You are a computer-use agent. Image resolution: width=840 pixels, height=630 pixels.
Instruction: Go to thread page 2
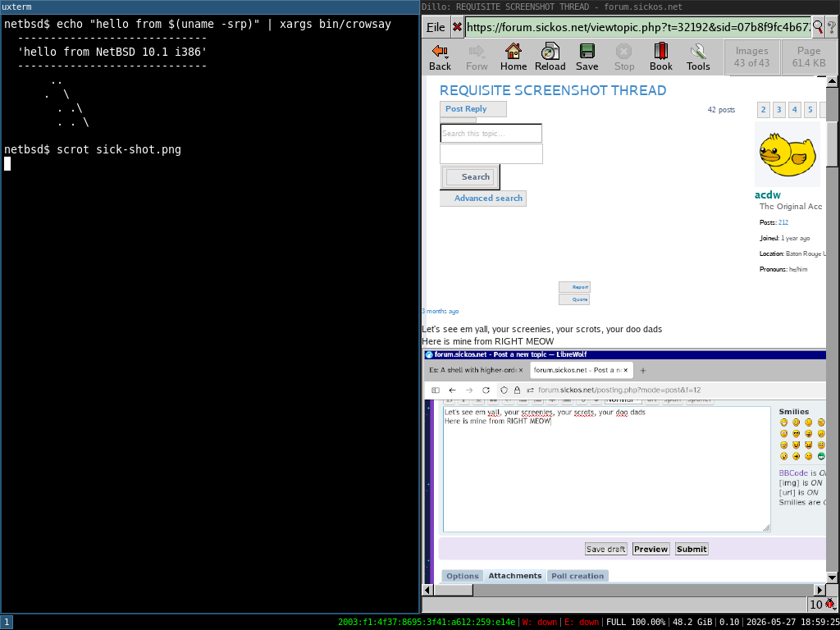764,110
